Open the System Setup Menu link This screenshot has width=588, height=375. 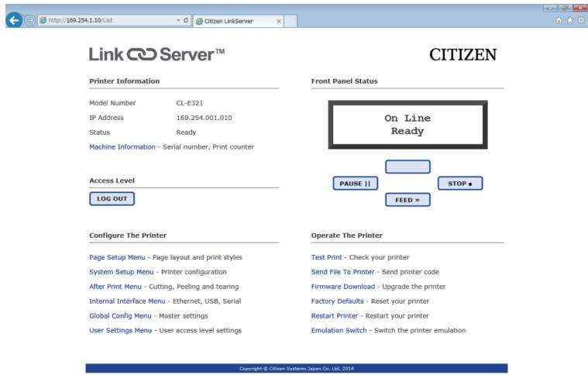122,272
